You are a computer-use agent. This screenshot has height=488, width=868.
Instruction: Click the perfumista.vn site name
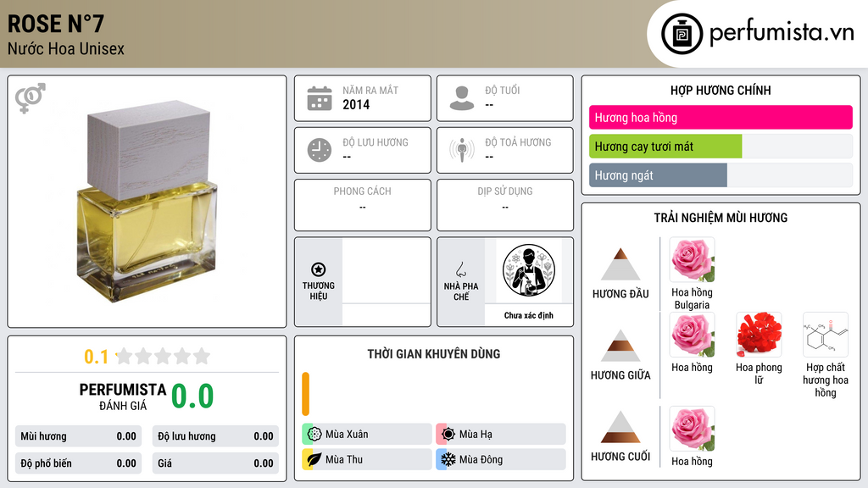point(782,33)
